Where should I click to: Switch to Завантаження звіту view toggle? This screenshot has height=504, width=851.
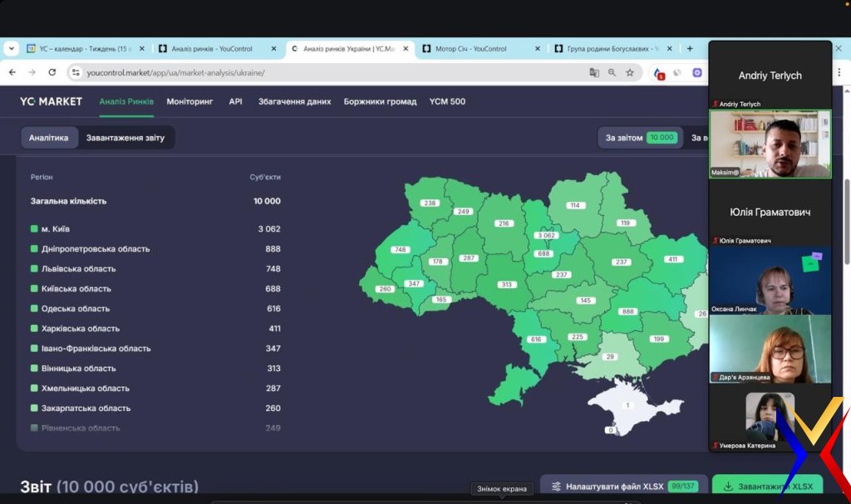125,137
